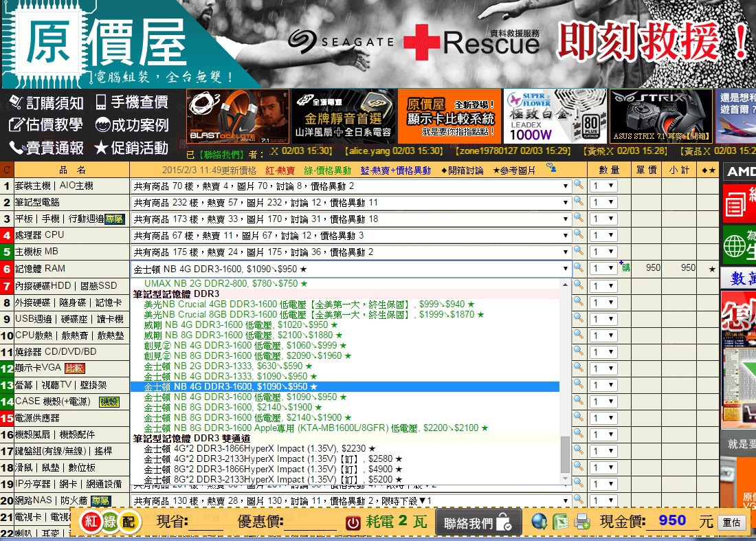Screen dimensions: 756x541
Task: Click the magnifier icon for 筆記型電腦 row
Action: (578, 201)
